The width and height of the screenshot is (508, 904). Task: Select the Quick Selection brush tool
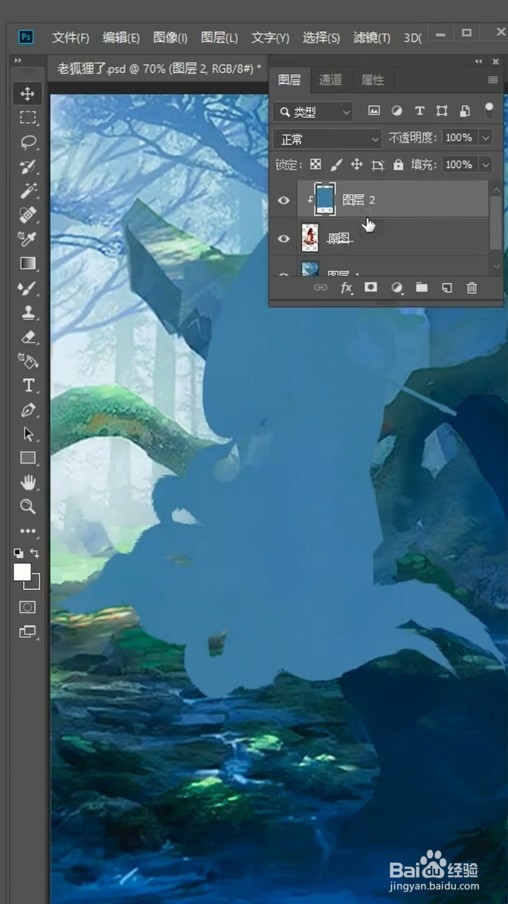coord(28,167)
